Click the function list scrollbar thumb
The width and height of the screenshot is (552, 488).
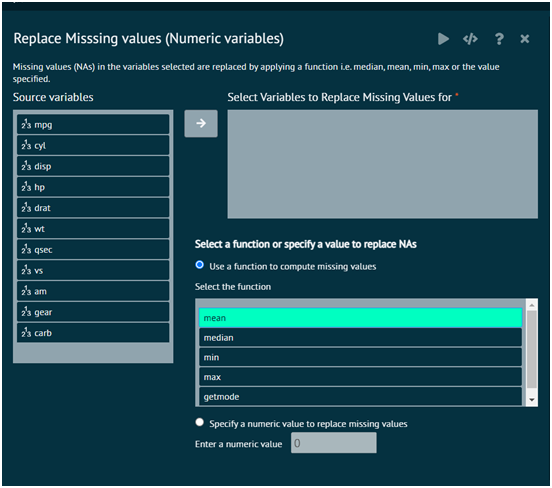coord(532,349)
